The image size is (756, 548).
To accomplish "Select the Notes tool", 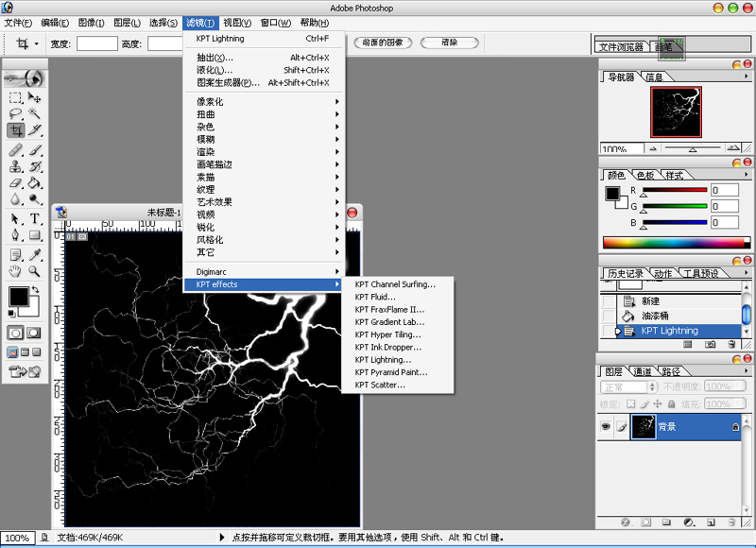I will click(x=15, y=254).
